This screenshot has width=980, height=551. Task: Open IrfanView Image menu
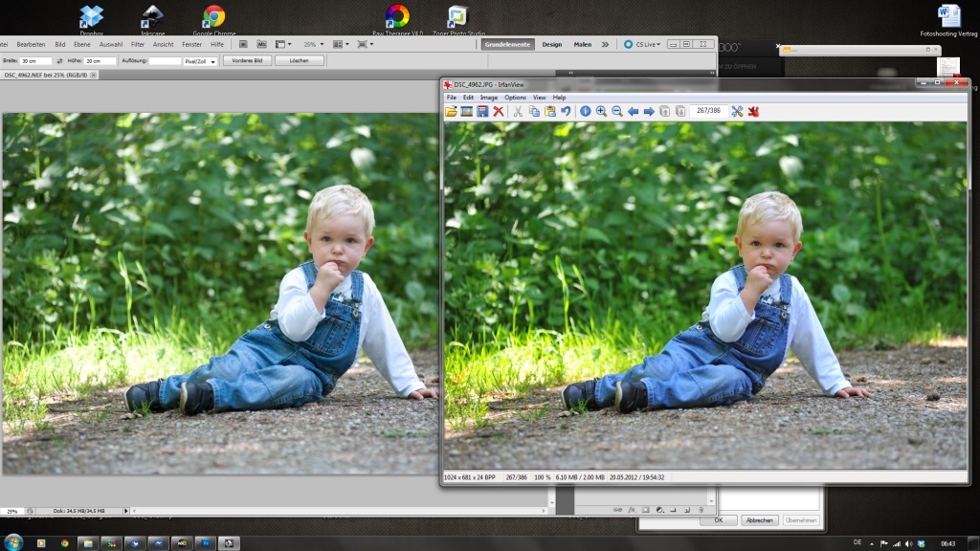click(x=489, y=98)
